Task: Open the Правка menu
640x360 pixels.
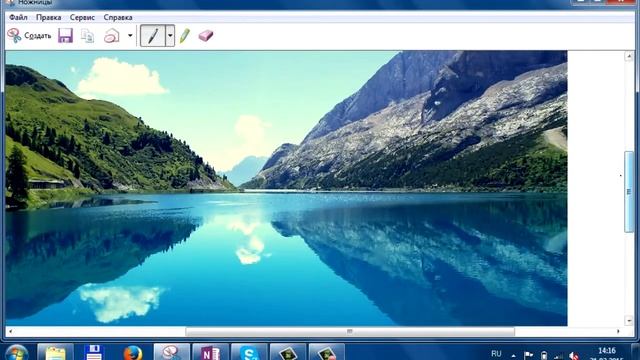Action: [x=49, y=18]
